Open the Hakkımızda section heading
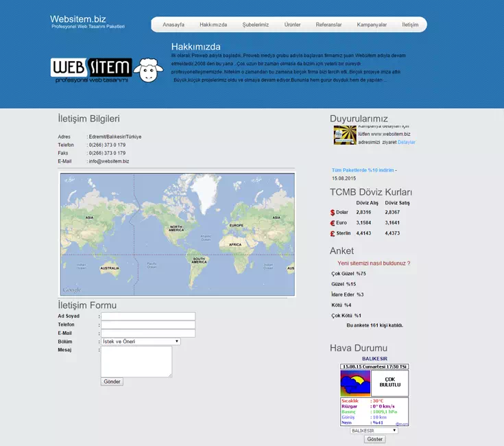 click(x=195, y=47)
